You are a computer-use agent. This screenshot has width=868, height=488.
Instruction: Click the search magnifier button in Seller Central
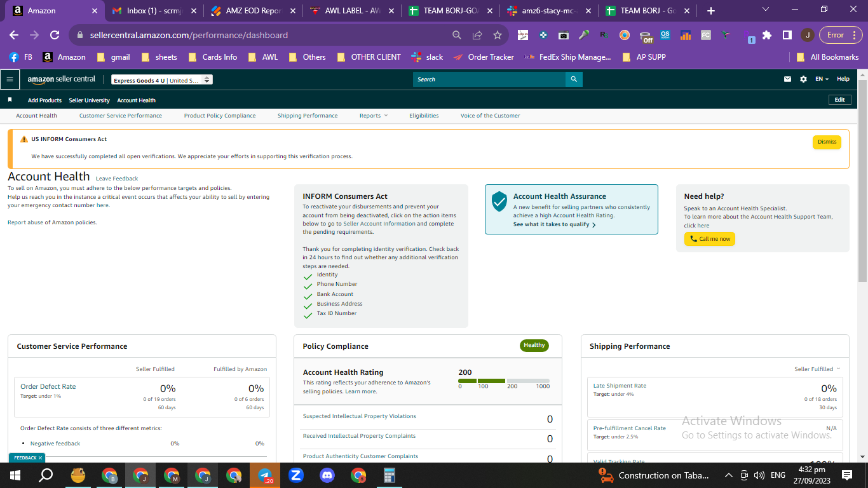(x=574, y=79)
